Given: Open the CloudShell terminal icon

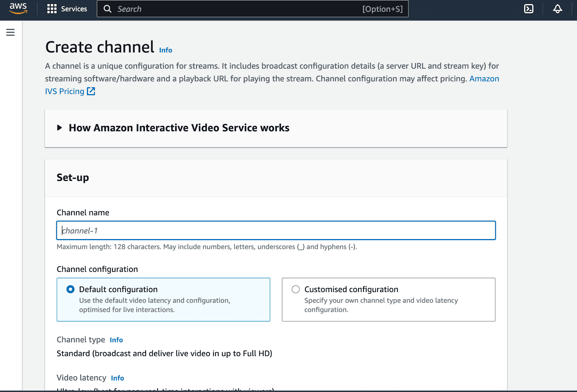Looking at the screenshot, I should tap(529, 9).
